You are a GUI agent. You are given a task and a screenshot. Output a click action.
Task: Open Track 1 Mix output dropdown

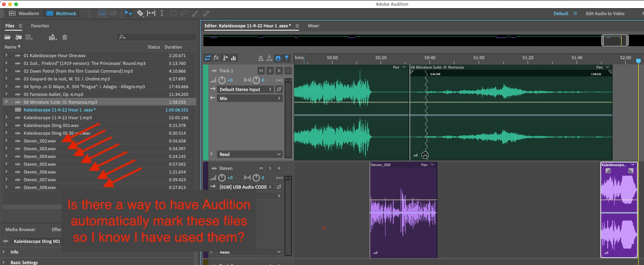(250, 98)
